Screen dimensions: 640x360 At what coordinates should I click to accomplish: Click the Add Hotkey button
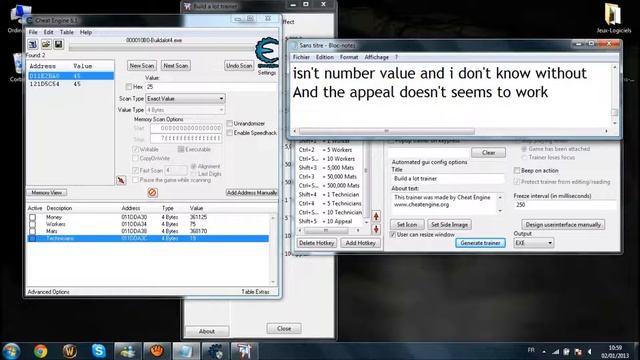pos(360,243)
